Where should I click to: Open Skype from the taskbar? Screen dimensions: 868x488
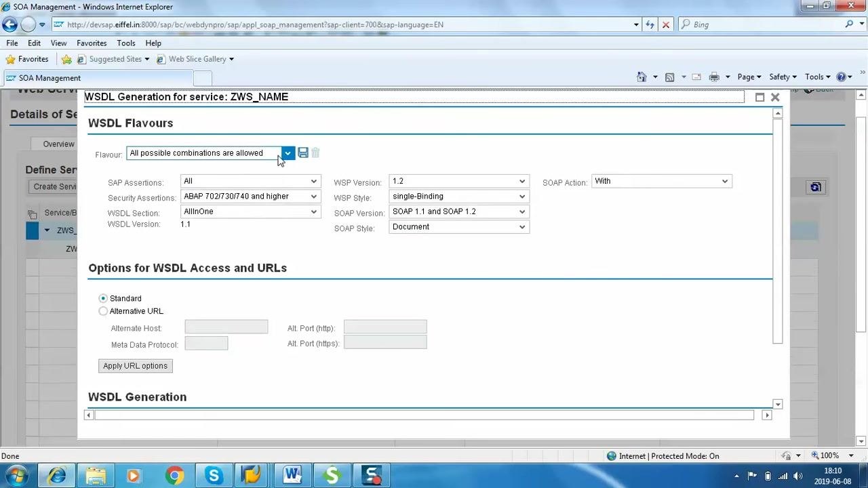[x=214, y=476]
